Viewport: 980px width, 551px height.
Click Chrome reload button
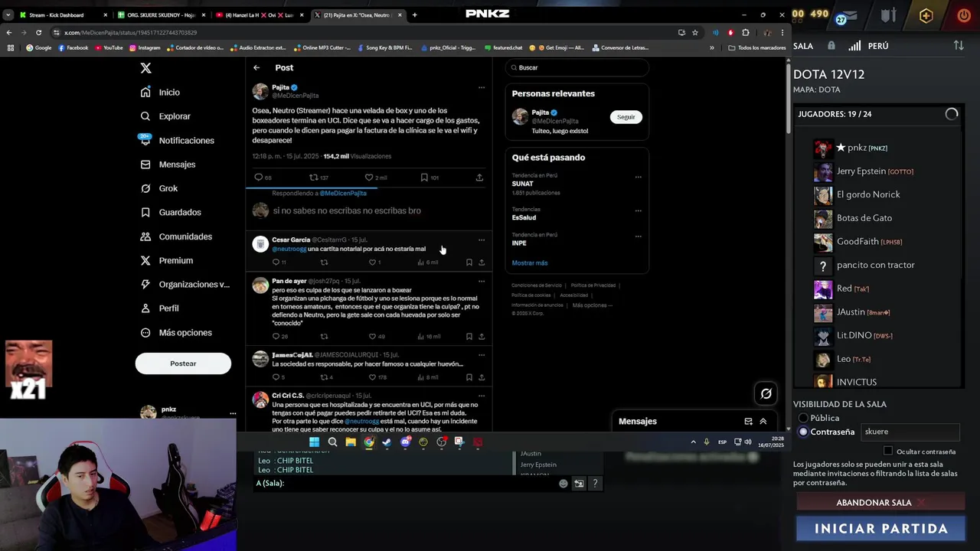(x=38, y=32)
